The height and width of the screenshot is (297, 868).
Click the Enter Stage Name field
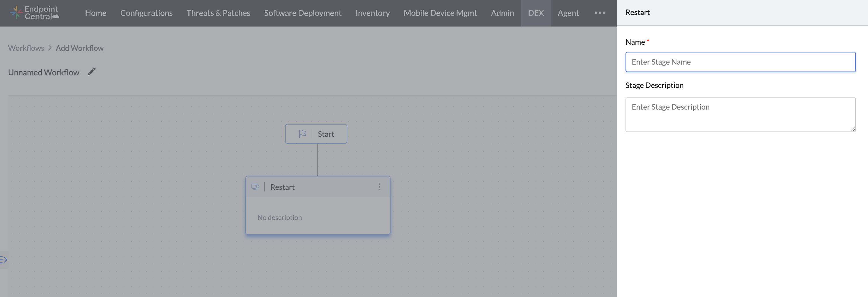pos(740,62)
